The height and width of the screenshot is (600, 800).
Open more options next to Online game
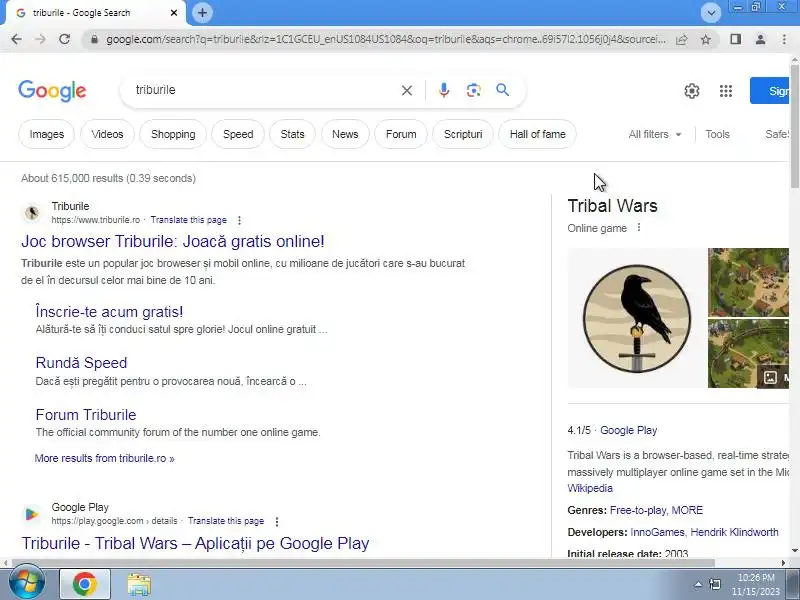point(639,228)
